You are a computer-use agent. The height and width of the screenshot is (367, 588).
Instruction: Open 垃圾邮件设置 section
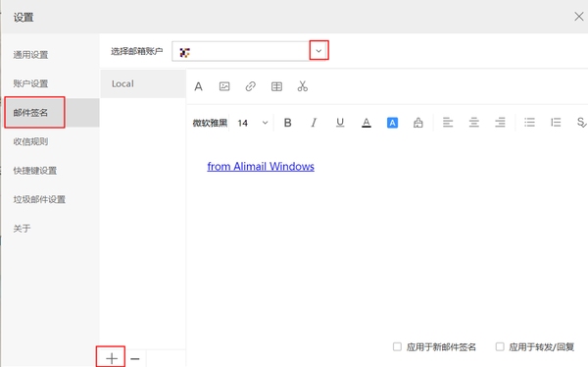[x=39, y=199]
